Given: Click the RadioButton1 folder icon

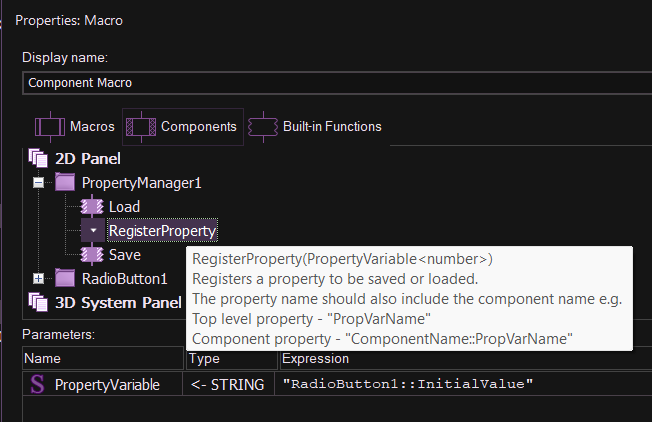Looking at the screenshot, I should [65, 278].
